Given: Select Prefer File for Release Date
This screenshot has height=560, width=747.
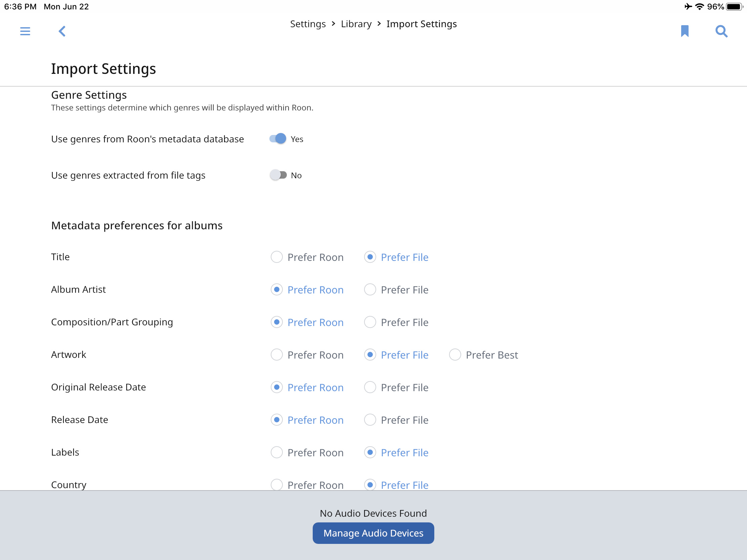Looking at the screenshot, I should coord(396,420).
